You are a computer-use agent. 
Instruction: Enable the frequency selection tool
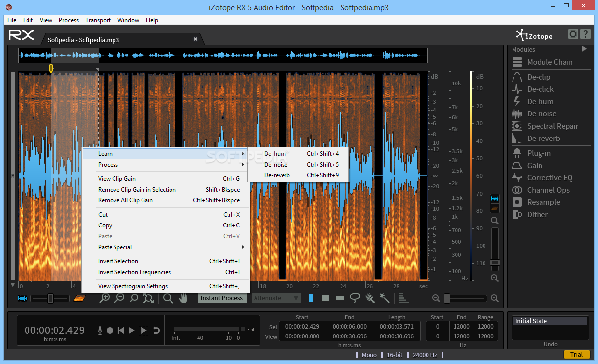[x=340, y=298]
